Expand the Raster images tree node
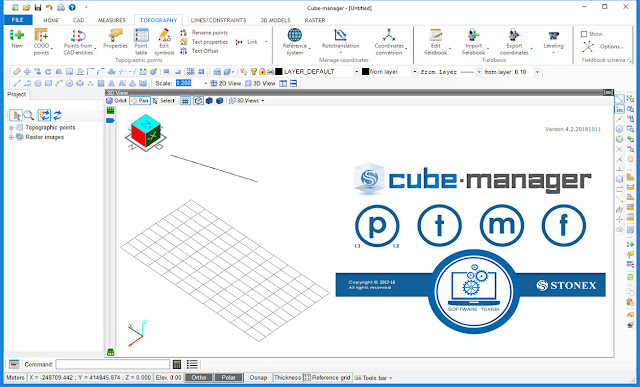 (x=11, y=137)
